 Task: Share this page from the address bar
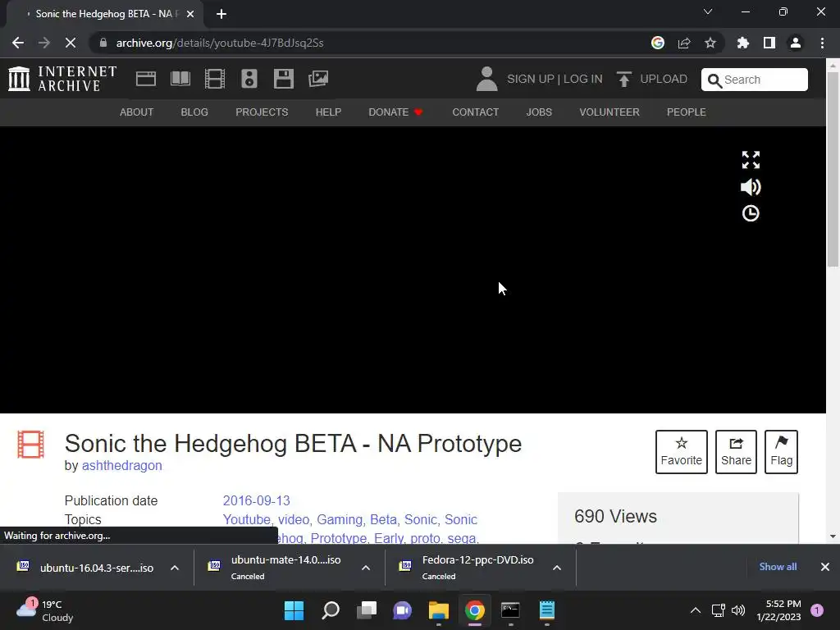coord(684,43)
